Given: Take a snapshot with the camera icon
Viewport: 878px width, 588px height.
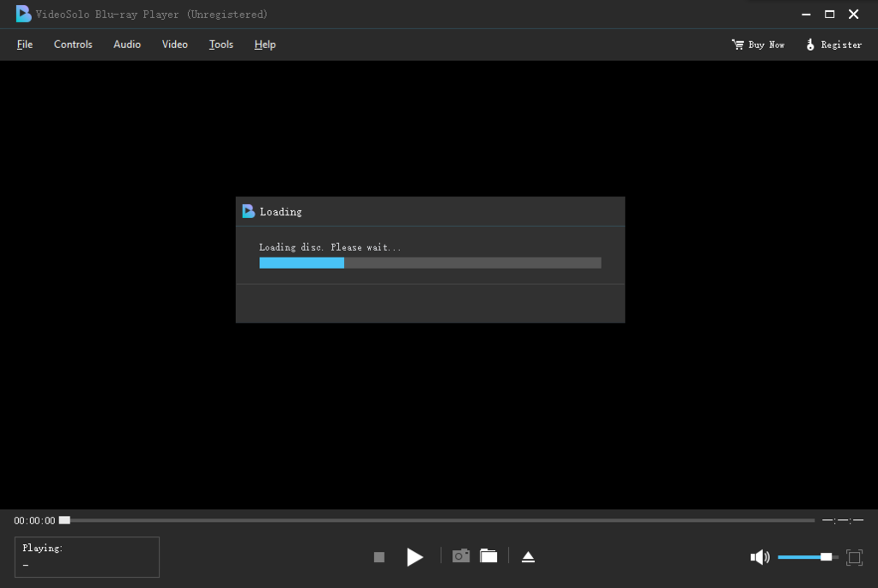Looking at the screenshot, I should pyautogui.click(x=461, y=555).
